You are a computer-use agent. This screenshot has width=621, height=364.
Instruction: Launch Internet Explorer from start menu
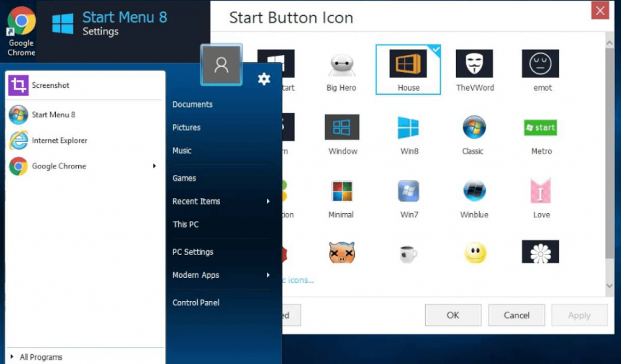[85, 141]
